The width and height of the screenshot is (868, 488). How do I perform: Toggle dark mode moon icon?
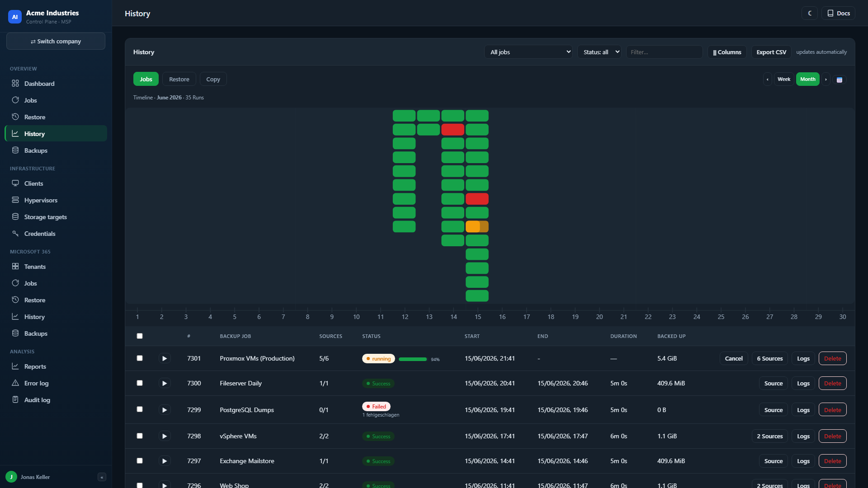810,13
